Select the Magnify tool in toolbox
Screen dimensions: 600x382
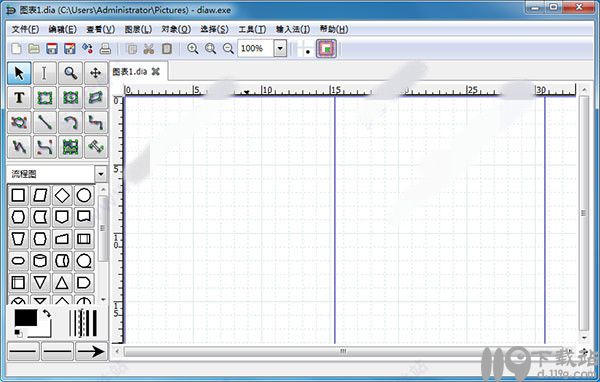click(x=70, y=73)
